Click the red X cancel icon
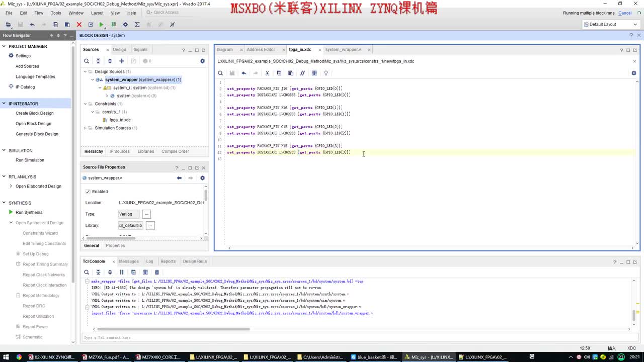Screen dimensions: 644x362 click(79, 25)
